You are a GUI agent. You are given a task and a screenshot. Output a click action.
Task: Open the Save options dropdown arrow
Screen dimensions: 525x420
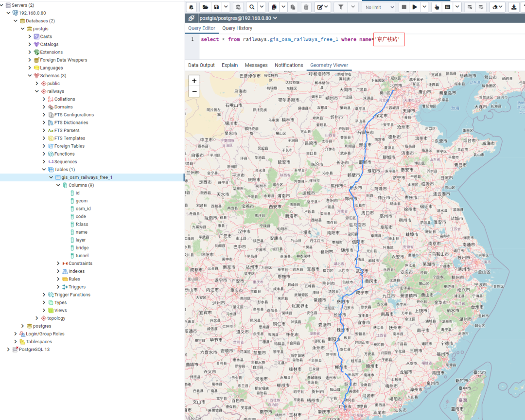coord(226,7)
